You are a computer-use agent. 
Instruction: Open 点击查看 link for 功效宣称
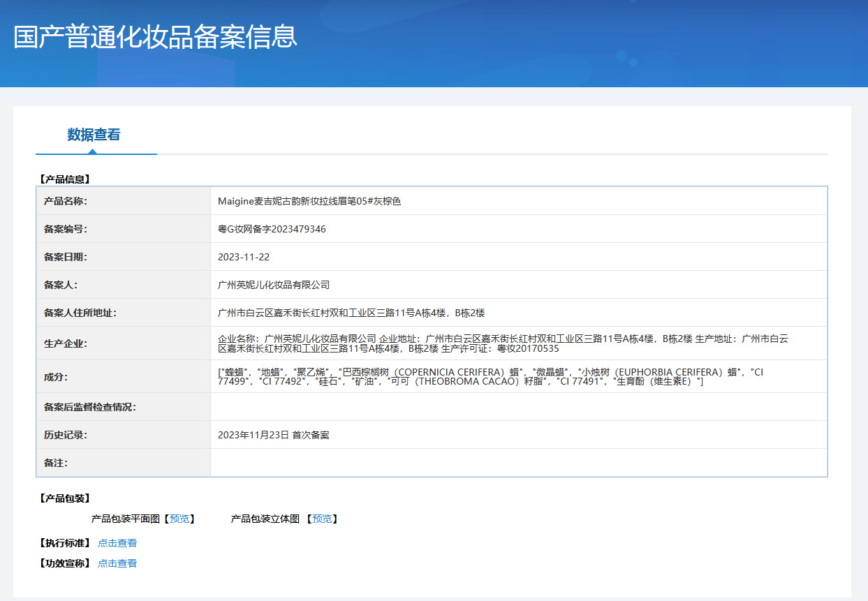[x=117, y=563]
